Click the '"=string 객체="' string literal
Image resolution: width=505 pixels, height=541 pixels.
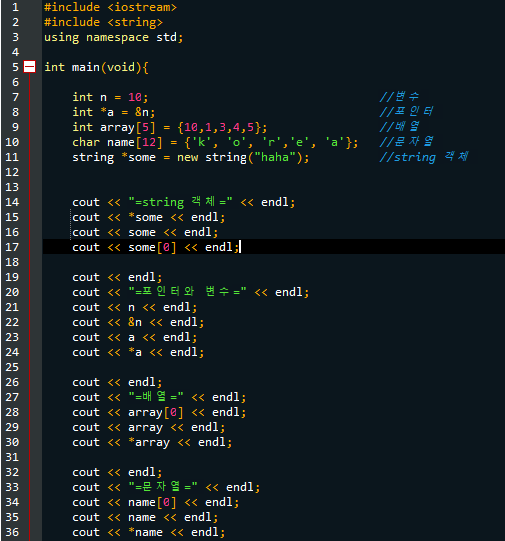180,202
